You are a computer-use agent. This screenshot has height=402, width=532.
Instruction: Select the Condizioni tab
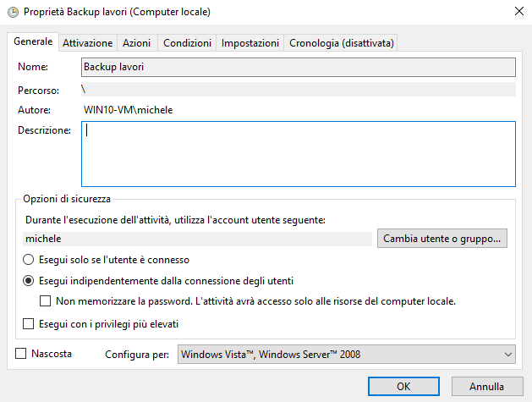pyautogui.click(x=187, y=42)
